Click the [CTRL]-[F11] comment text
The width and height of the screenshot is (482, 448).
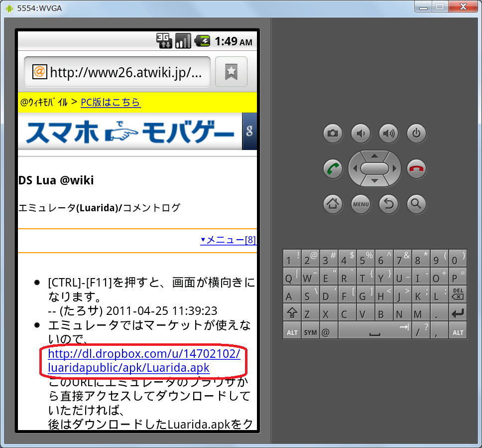point(151,289)
